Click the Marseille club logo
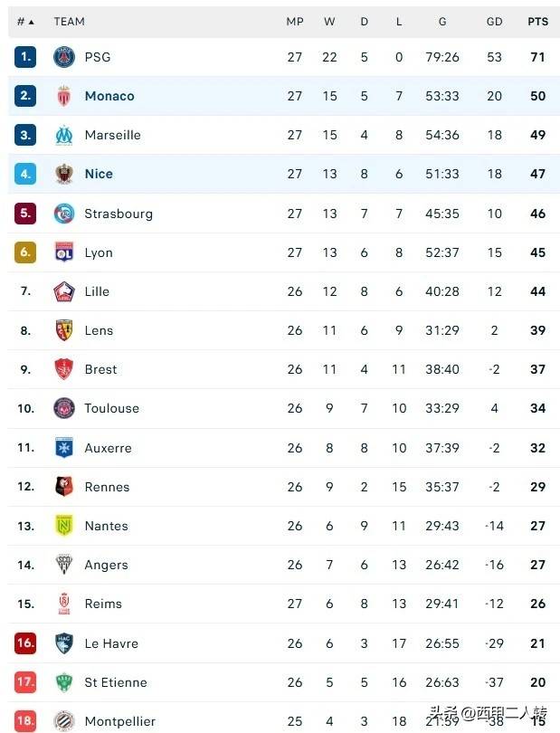This screenshot has height=733, width=560. coord(63,135)
